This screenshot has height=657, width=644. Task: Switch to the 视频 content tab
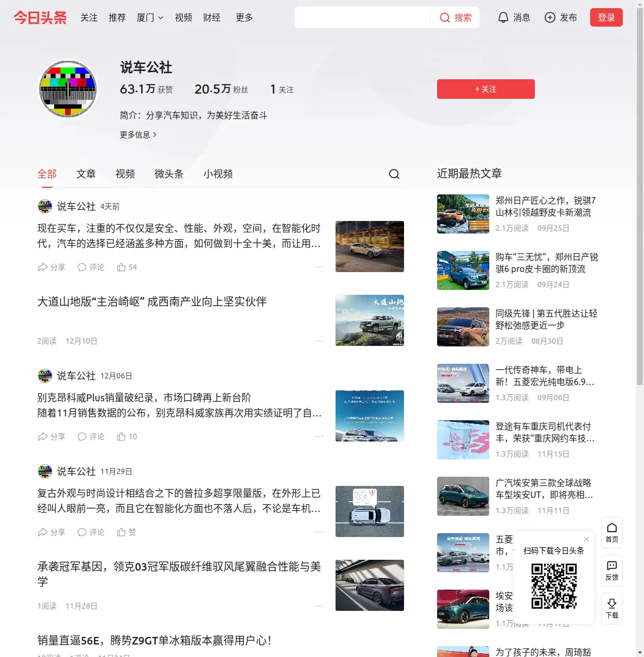click(125, 174)
